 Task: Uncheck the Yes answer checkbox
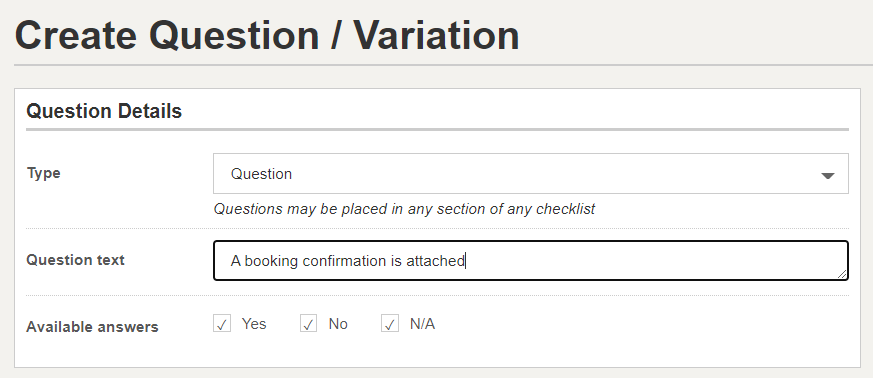(x=222, y=323)
